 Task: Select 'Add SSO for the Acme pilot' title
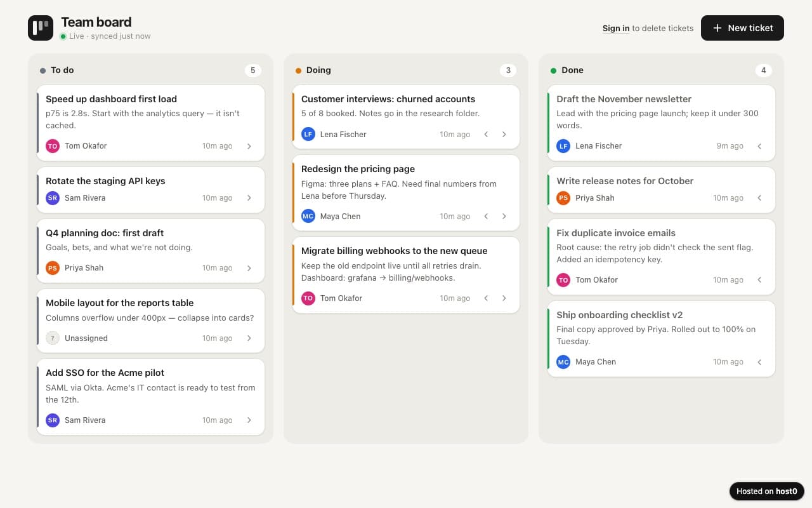click(105, 373)
